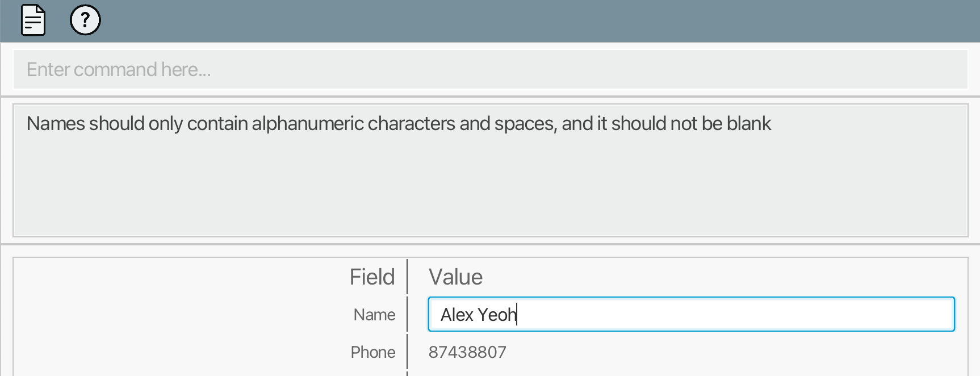Click the word 'blank' in the error message
980x376 pixels.
click(x=749, y=124)
